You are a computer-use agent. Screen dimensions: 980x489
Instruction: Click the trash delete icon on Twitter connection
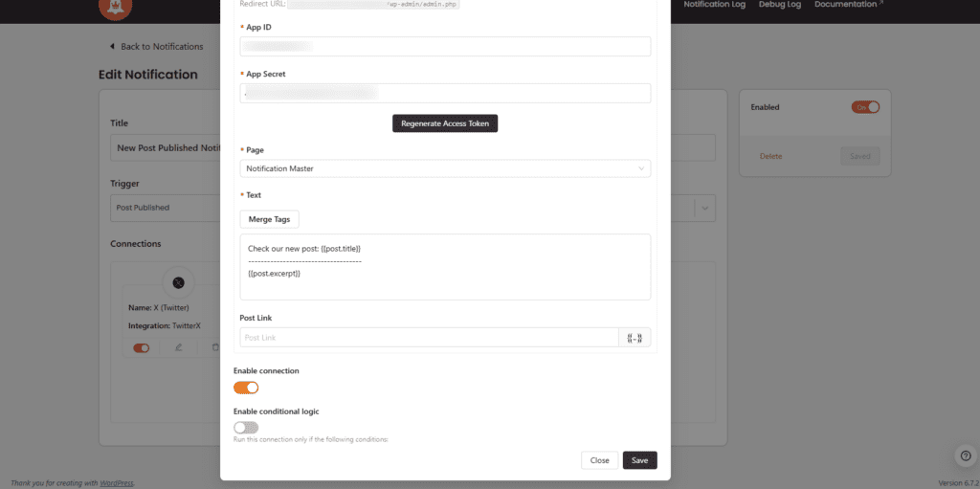(214, 347)
